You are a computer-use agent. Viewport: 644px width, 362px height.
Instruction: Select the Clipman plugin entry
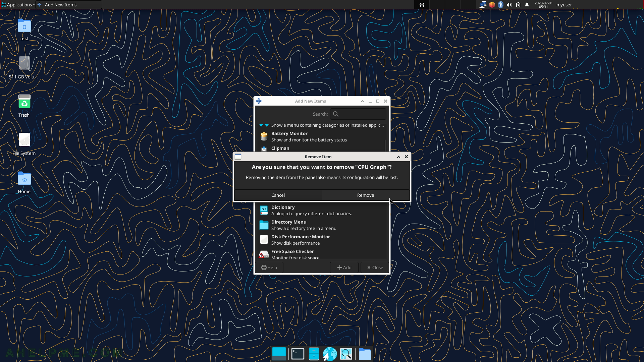(x=322, y=148)
